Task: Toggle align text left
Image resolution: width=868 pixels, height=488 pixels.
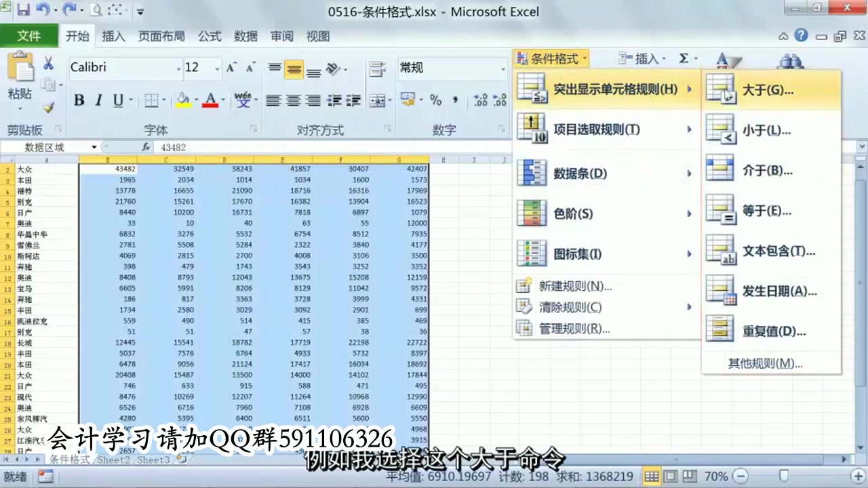Action: 273,100
